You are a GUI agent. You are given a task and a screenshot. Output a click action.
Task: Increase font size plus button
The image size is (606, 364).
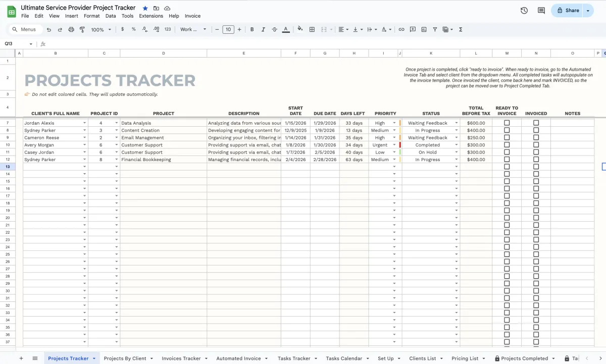pyautogui.click(x=239, y=29)
